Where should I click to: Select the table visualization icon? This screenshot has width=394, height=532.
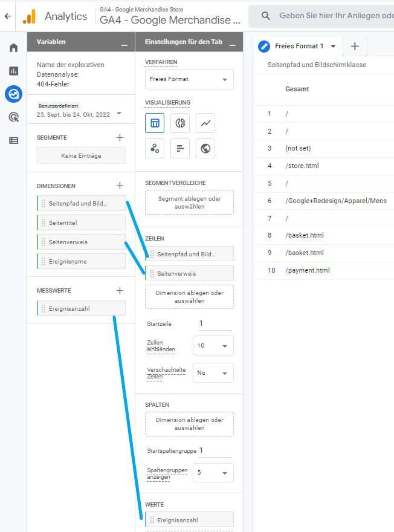155,123
